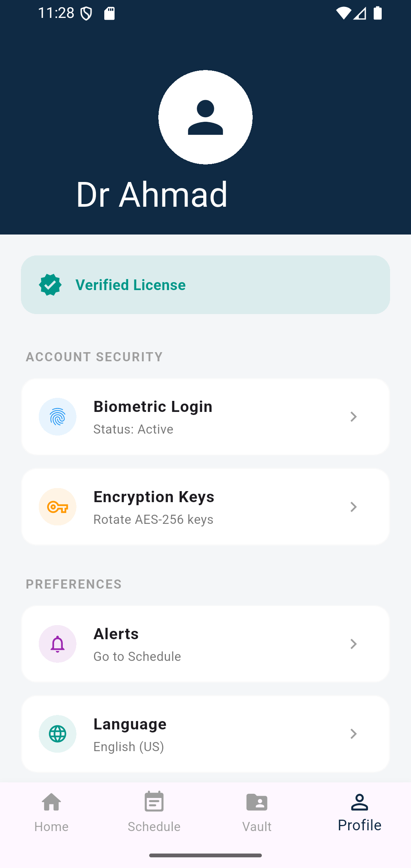Tap the verified badge checkmark icon
This screenshot has width=411, height=868.
click(x=50, y=285)
